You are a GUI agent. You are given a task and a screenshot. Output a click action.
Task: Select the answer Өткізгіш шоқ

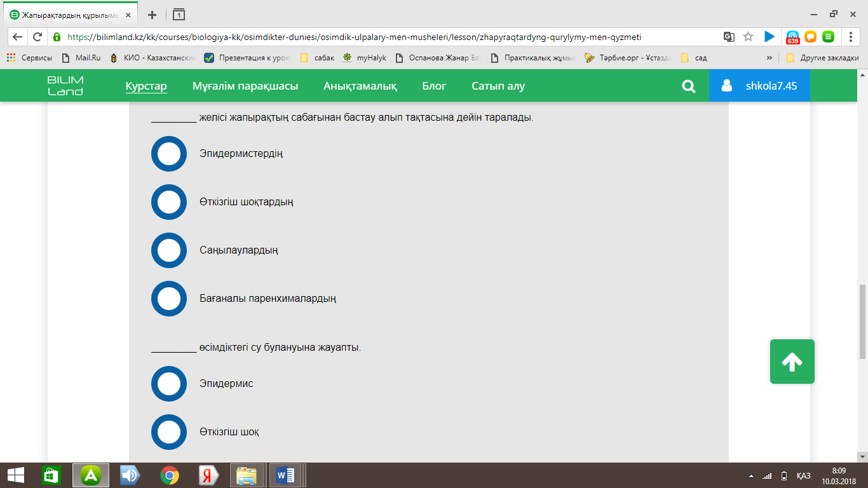[x=169, y=432]
